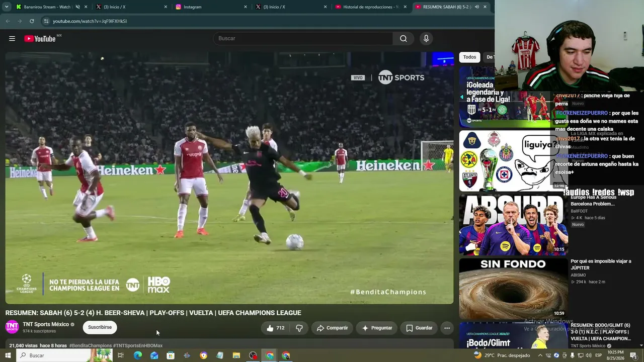
Task: Open the network icon in system tray
Action: [582, 355]
